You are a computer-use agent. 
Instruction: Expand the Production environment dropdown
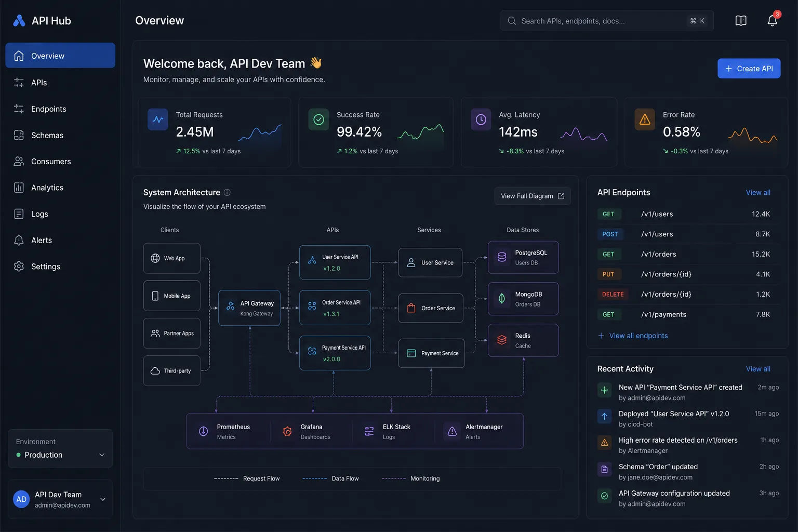pos(60,449)
